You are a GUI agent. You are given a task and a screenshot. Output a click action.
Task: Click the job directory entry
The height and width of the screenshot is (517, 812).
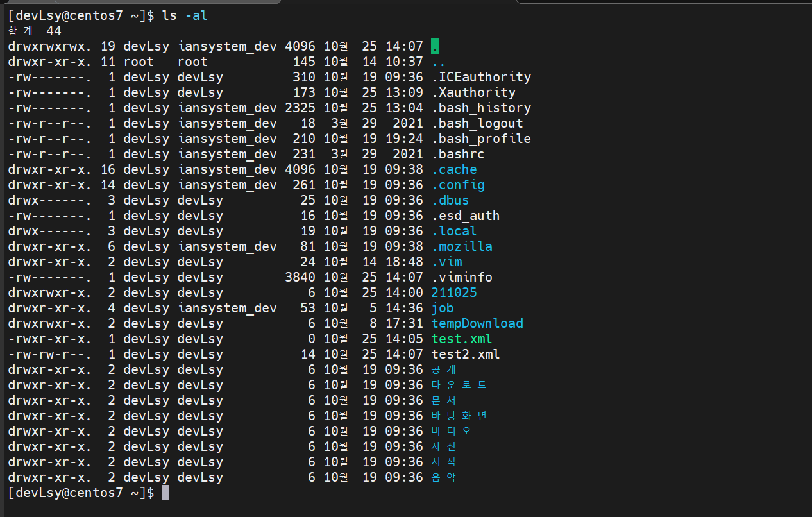click(443, 308)
